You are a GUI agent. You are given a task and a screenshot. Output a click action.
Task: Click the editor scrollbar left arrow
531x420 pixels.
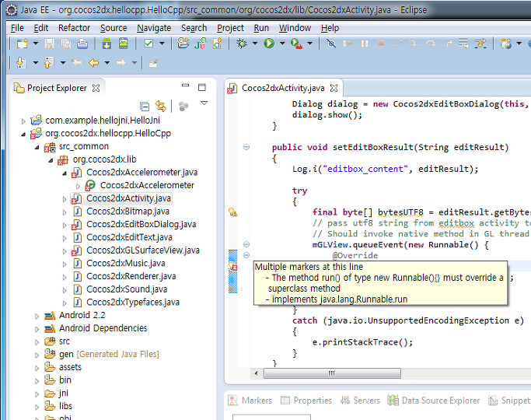256,373
